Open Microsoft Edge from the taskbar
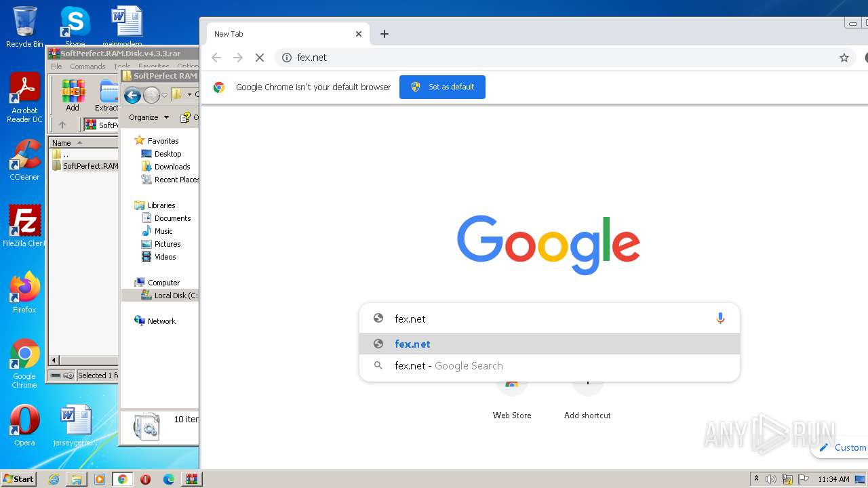 (169, 479)
